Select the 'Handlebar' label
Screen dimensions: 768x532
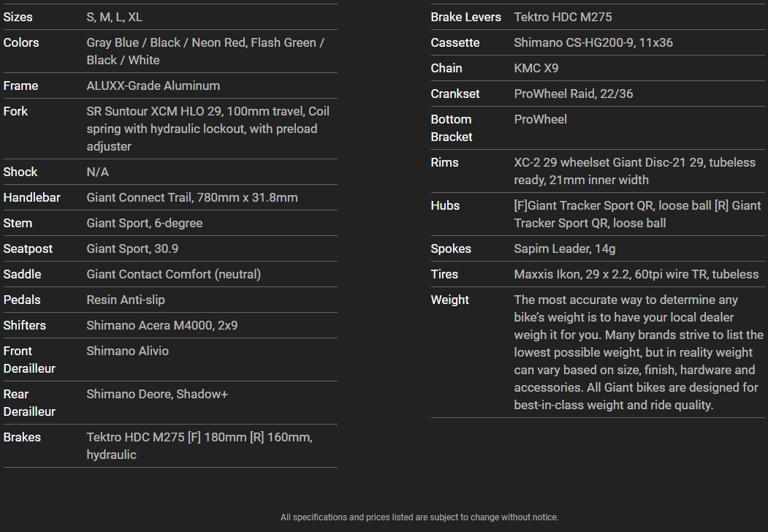click(x=32, y=197)
